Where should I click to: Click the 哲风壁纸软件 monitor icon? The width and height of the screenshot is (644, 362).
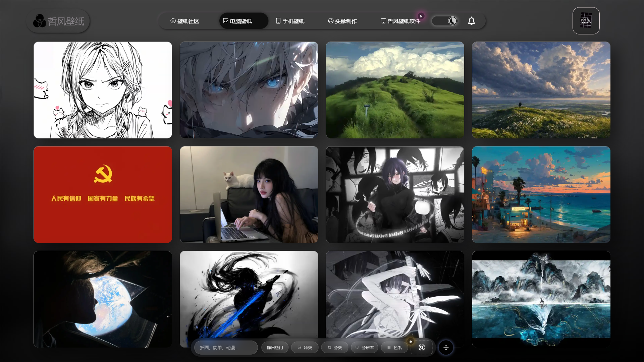383,21
